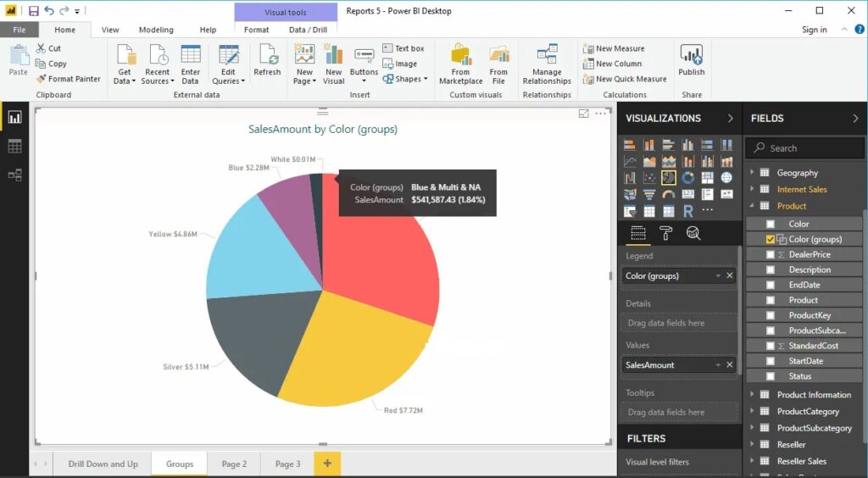Check the Color field checkbox
This screenshot has height=478, width=868.
pyautogui.click(x=770, y=224)
